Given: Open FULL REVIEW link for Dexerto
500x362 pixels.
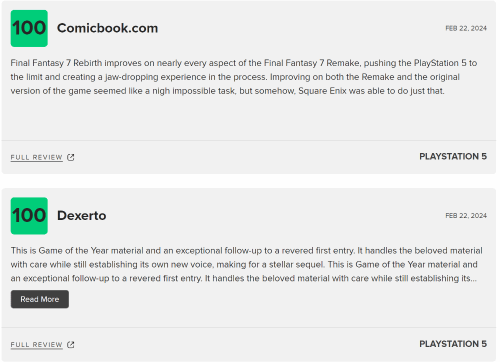Looking at the screenshot, I should pos(37,345).
